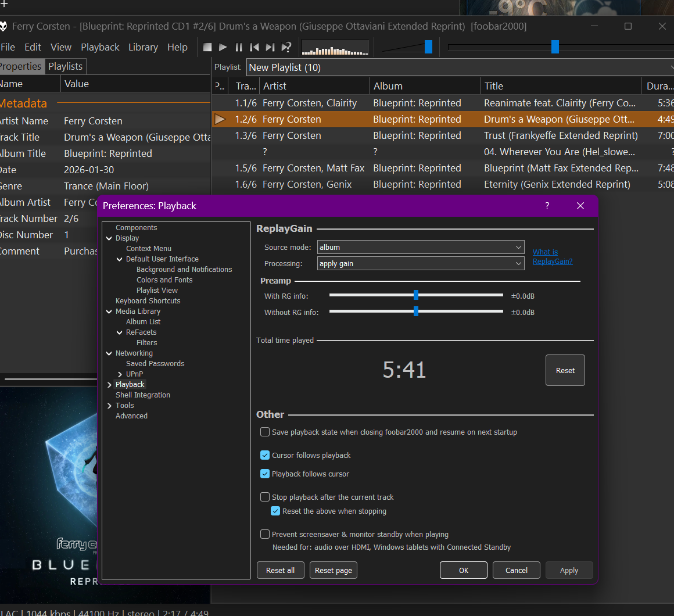Expand the Playback tree node
The width and height of the screenshot is (674, 616).
coord(109,385)
